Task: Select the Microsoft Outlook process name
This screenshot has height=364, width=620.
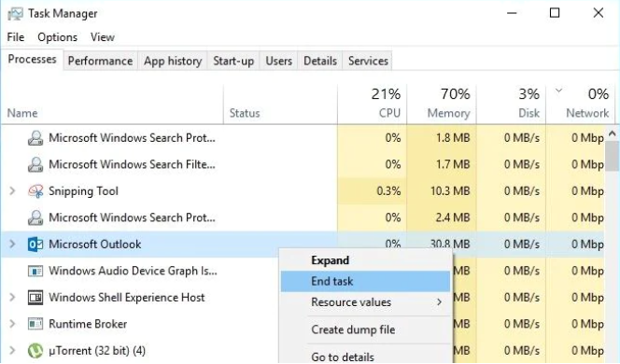Action: coord(94,245)
